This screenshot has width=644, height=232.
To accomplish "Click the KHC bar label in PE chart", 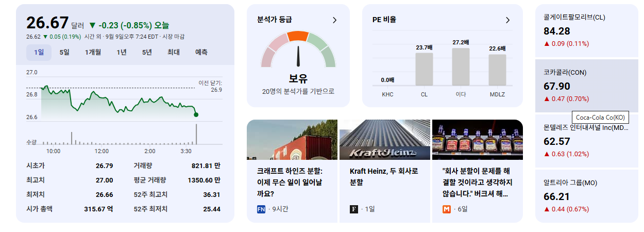I will pos(387,94).
